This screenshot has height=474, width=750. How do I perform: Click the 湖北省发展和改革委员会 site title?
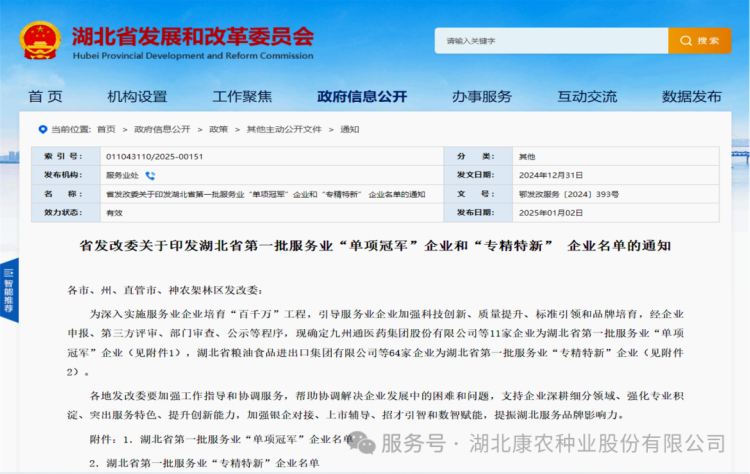pos(192,37)
